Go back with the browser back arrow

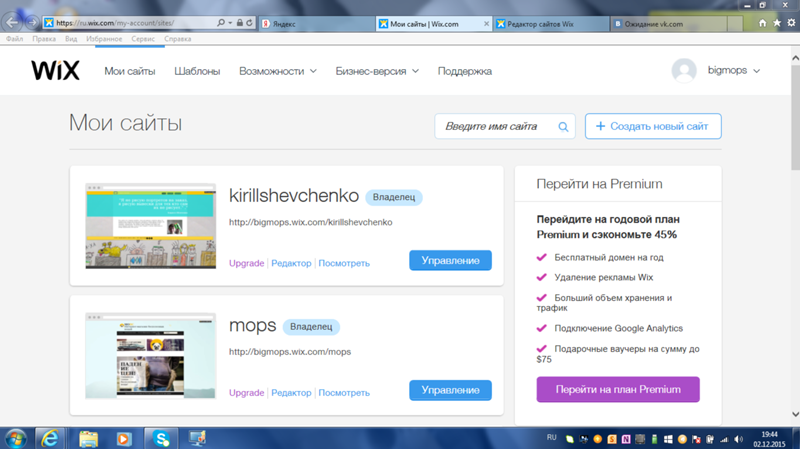(12, 22)
